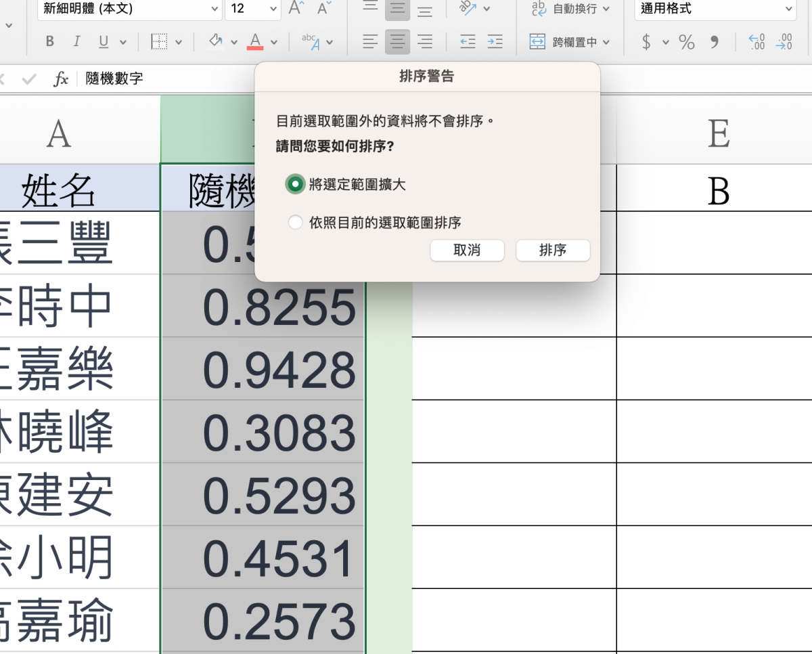Apply underline to the selected cells

pos(104,42)
